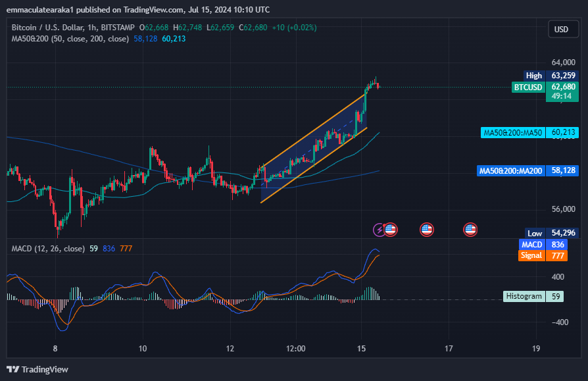This screenshot has width=588, height=381.
Task: Click date 10 on the time axis
Action: [143, 348]
